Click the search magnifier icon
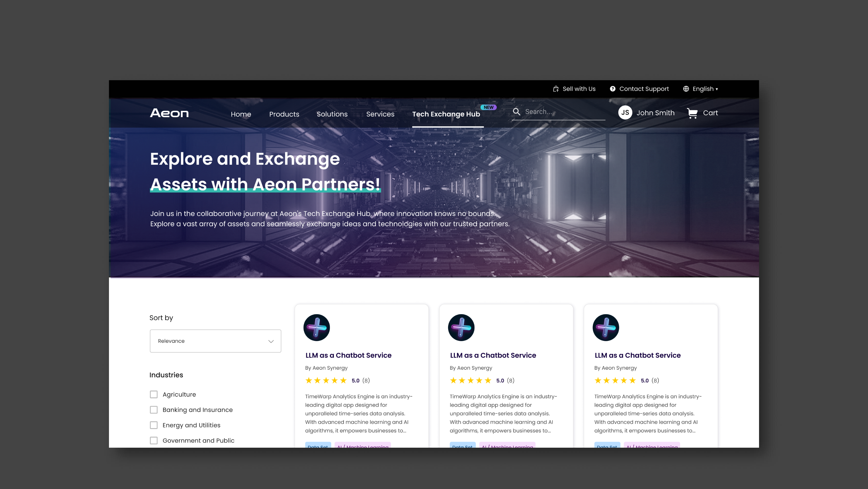The image size is (868, 489). 516,112
